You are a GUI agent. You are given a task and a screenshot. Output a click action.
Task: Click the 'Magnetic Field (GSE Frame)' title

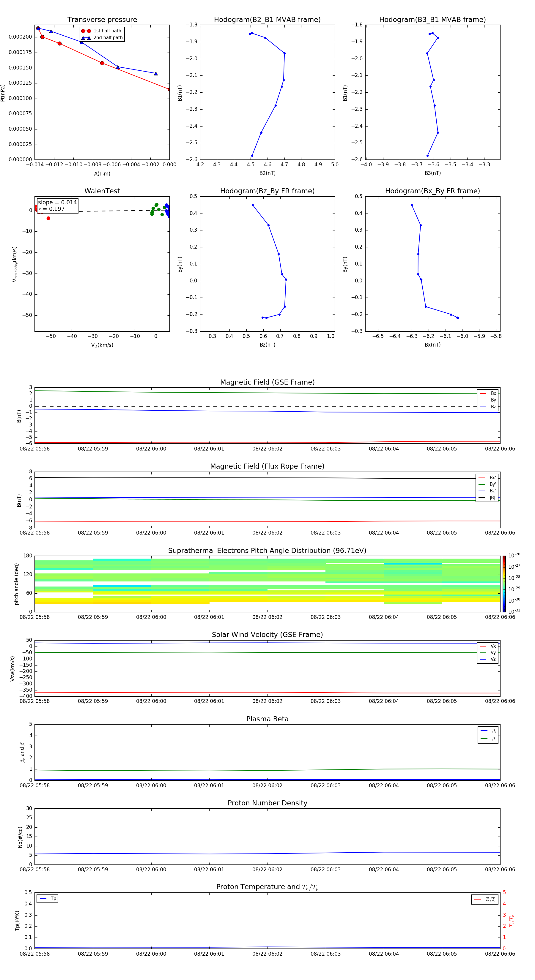coord(267,382)
